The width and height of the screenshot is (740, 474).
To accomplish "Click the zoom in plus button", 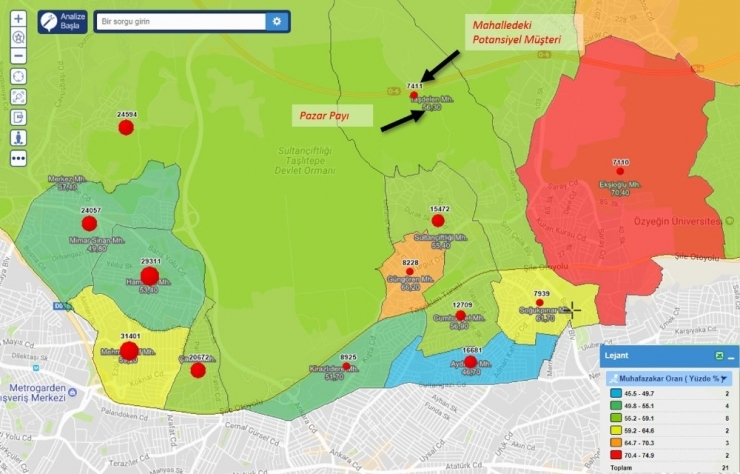I will (x=18, y=18).
